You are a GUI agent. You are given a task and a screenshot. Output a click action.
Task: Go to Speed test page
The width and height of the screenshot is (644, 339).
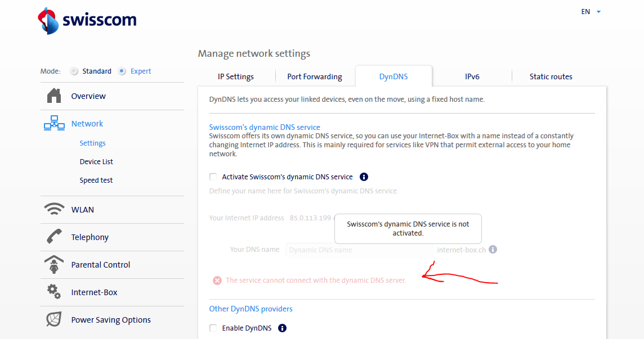tap(96, 180)
